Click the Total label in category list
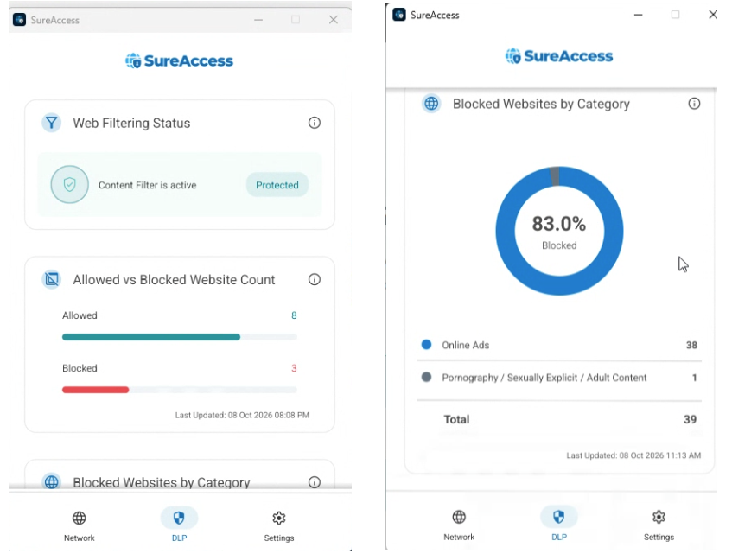 pos(456,419)
